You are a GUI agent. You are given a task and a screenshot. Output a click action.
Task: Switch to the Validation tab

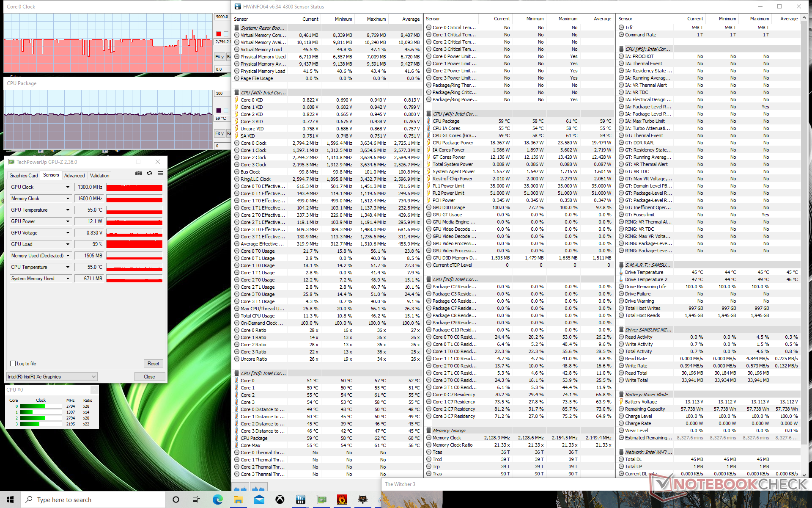click(x=99, y=176)
